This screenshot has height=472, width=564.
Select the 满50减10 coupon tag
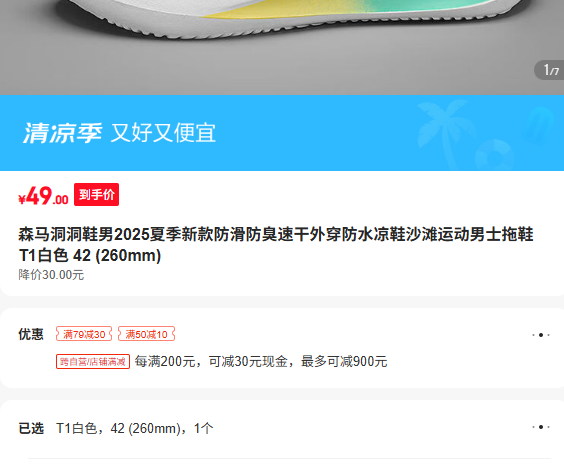pos(146,334)
